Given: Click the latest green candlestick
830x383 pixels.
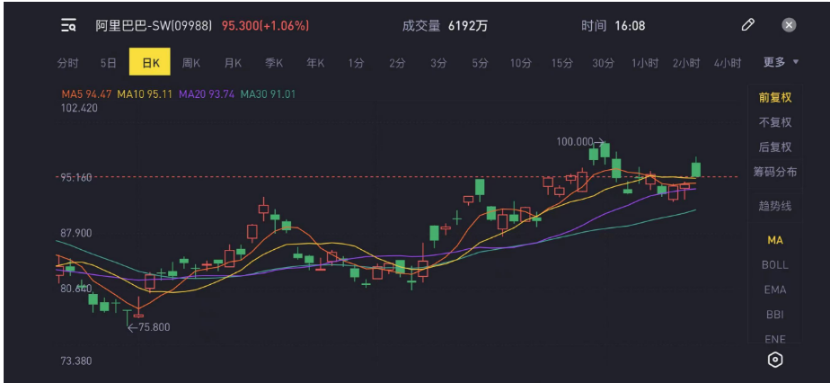Looking at the screenshot, I should (696, 169).
